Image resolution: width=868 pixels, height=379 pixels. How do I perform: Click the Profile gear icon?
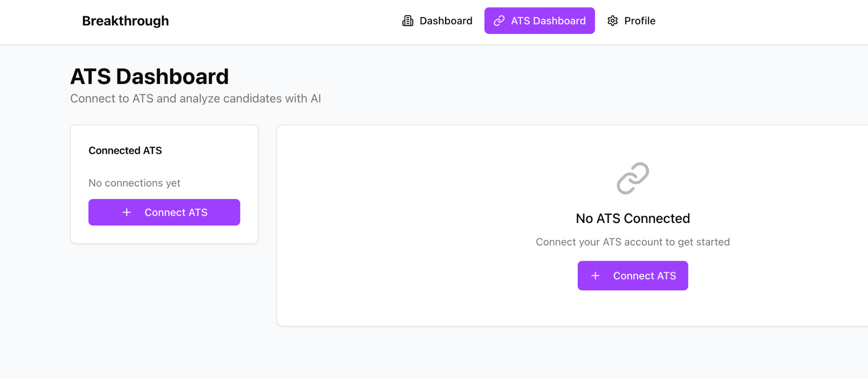pos(613,21)
